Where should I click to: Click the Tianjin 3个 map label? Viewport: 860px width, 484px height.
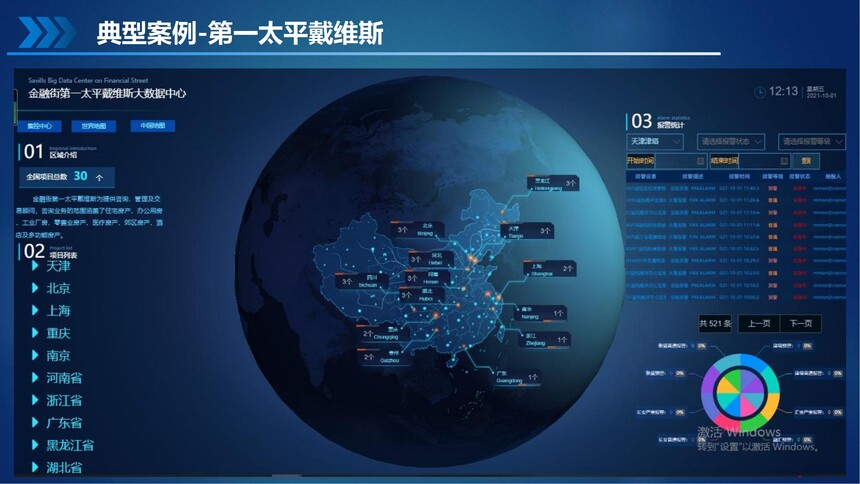click(x=527, y=231)
